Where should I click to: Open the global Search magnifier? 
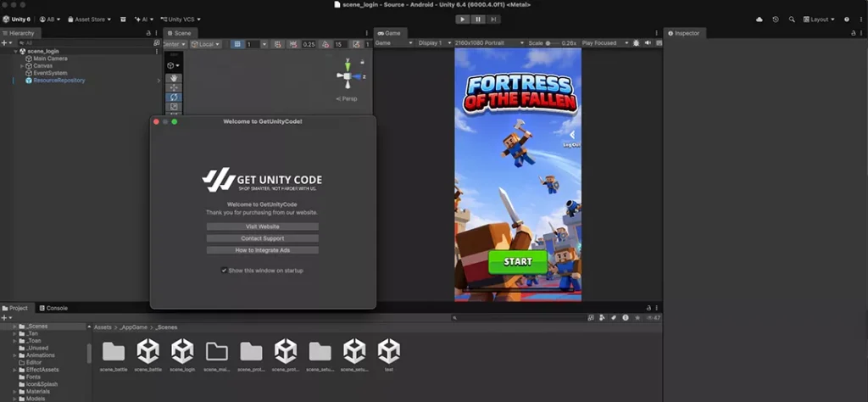tap(792, 20)
